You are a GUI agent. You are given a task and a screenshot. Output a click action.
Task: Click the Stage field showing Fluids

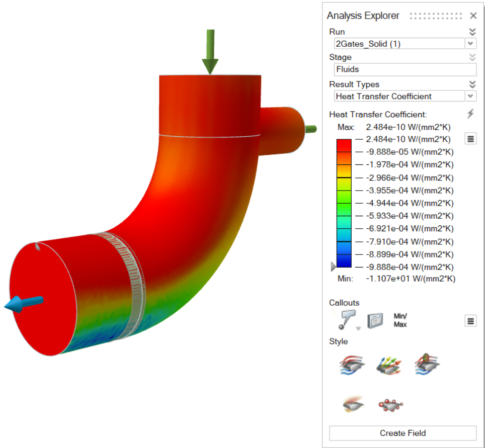[405, 69]
